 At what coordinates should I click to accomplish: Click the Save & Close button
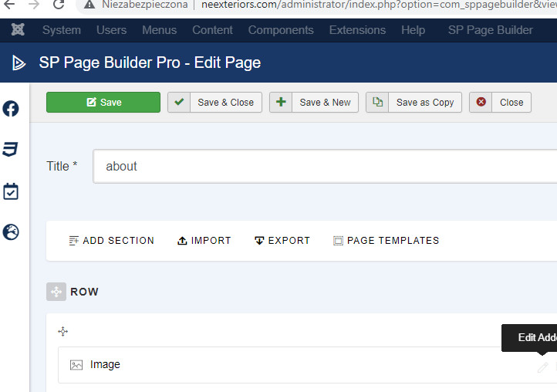coord(215,103)
